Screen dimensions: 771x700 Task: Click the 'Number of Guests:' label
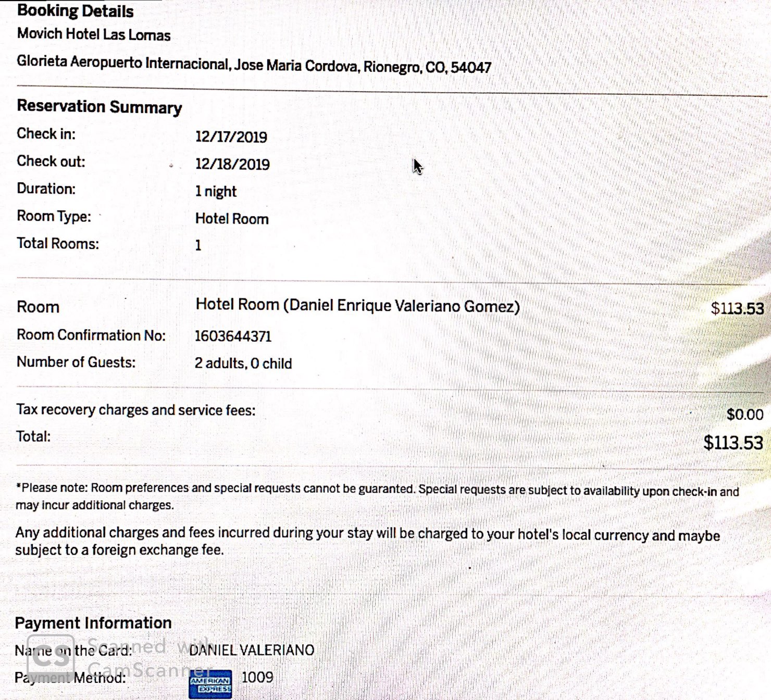[x=76, y=362]
